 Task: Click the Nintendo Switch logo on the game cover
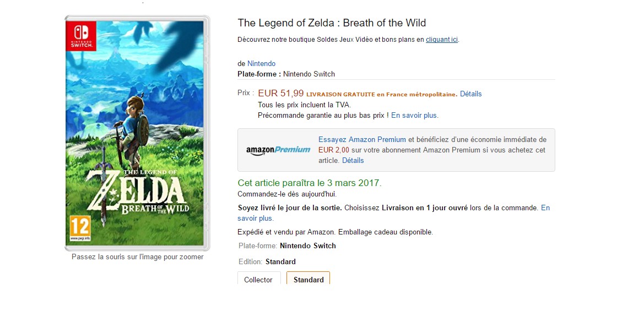(x=81, y=36)
